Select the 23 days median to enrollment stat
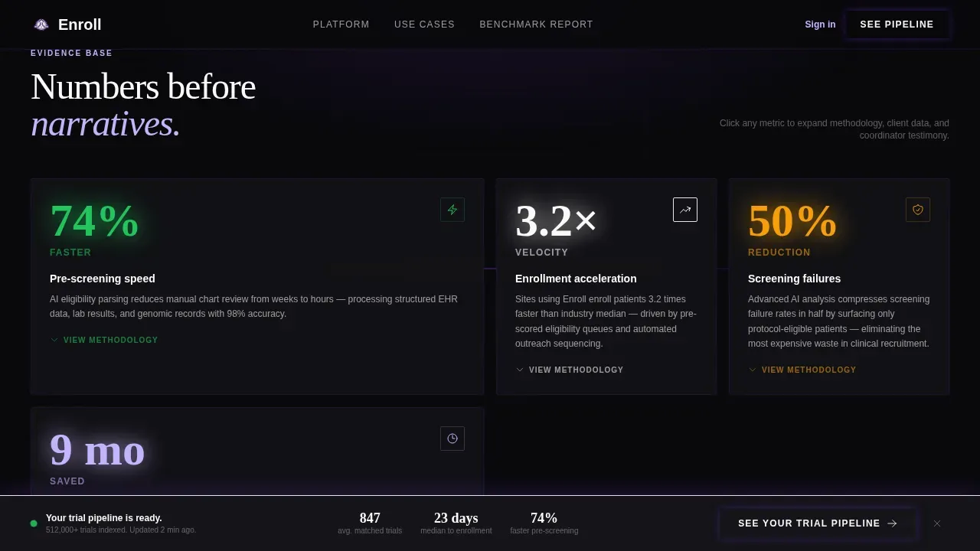 click(456, 523)
